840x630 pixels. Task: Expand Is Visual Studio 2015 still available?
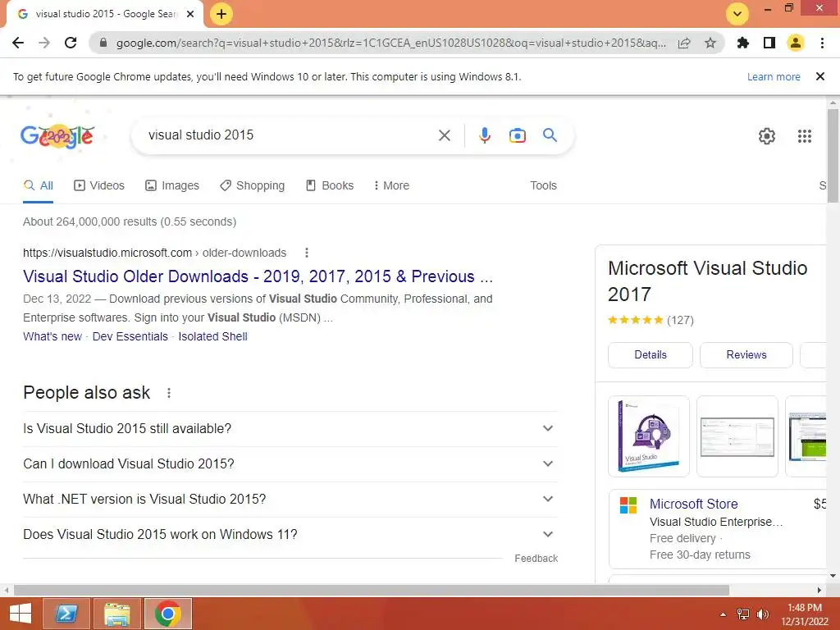click(x=290, y=428)
